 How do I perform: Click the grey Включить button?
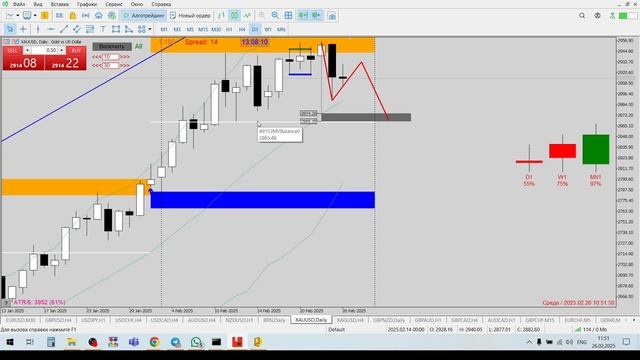[x=112, y=47]
